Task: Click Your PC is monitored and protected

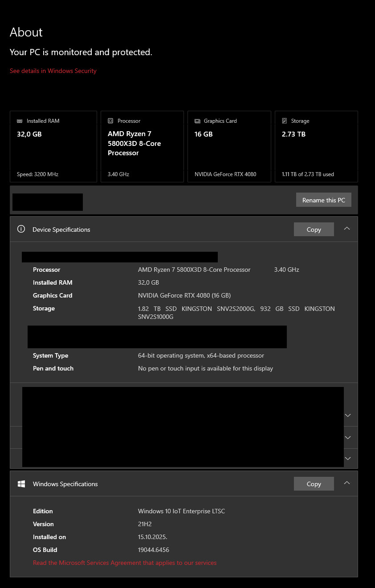Action: (81, 52)
